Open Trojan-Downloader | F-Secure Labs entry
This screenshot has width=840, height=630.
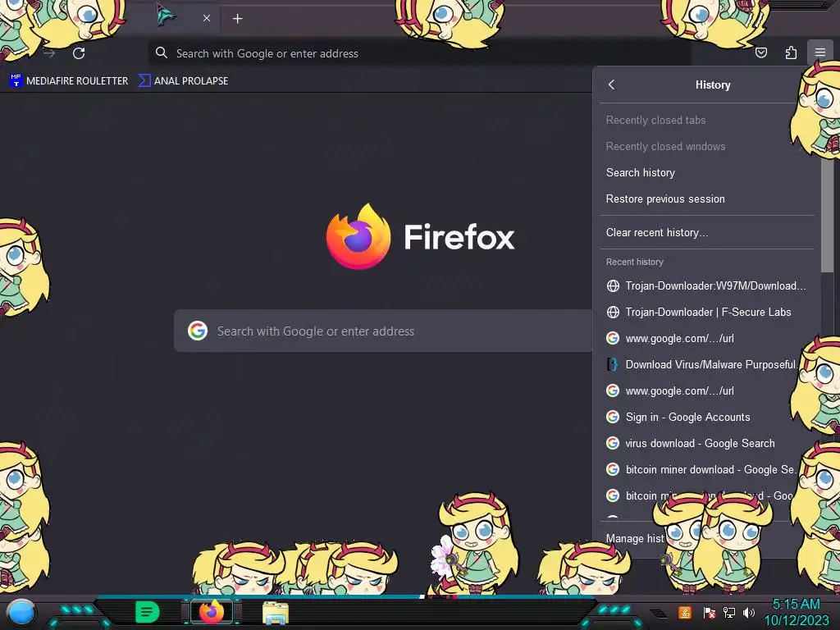point(707,312)
